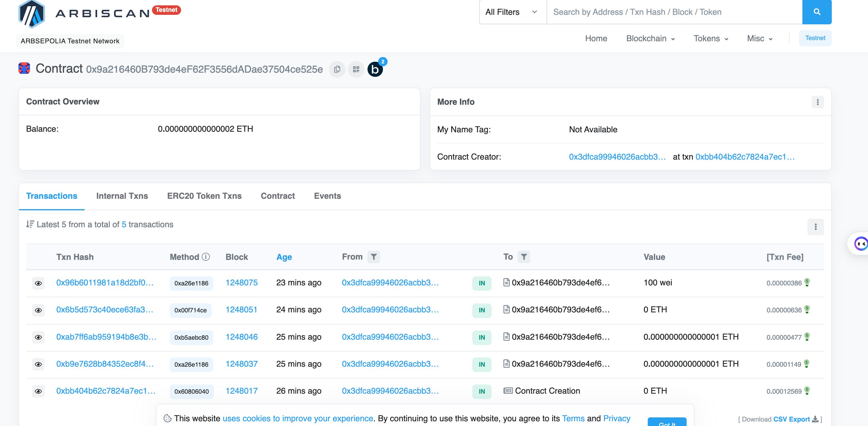The height and width of the screenshot is (426, 868).
Task: Open the Contract tab
Action: [x=278, y=196]
